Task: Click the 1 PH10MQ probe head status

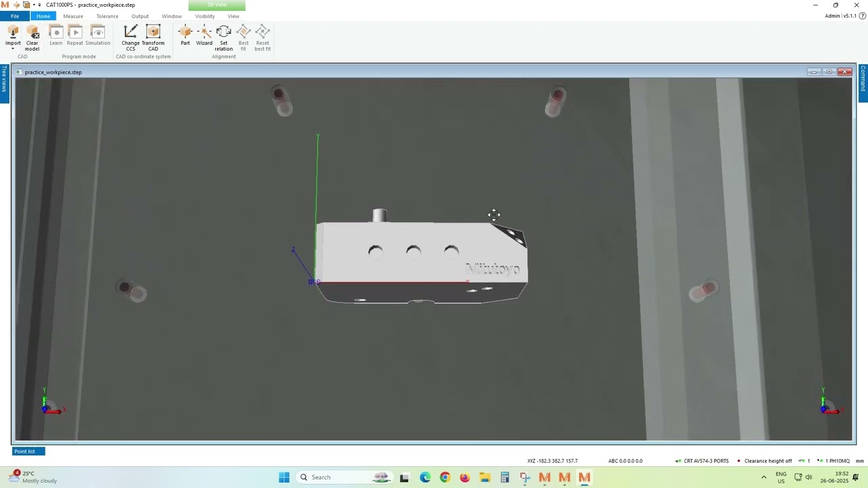Action: click(x=833, y=461)
